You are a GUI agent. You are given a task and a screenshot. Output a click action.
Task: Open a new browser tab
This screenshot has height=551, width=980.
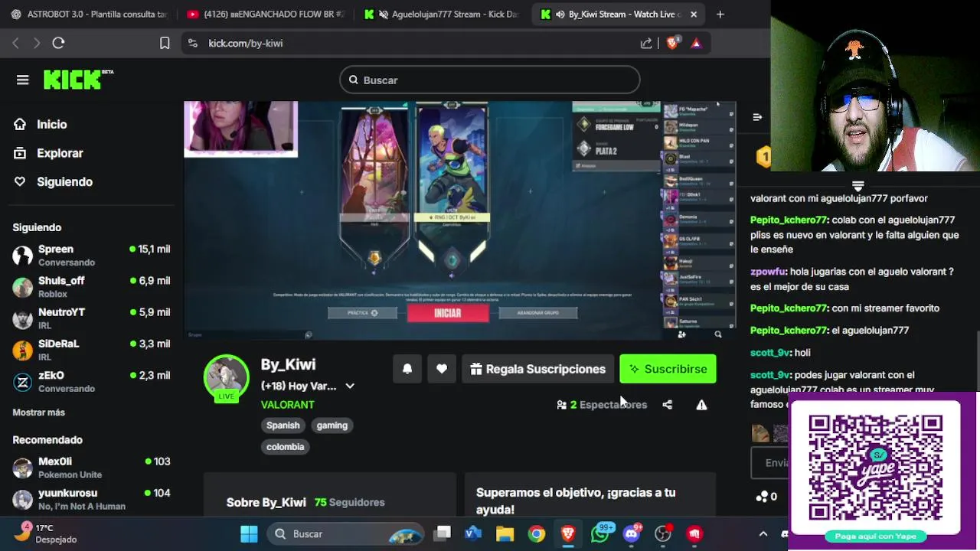[x=720, y=14]
